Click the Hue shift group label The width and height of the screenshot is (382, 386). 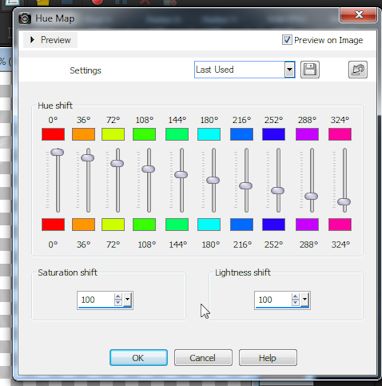pos(55,106)
